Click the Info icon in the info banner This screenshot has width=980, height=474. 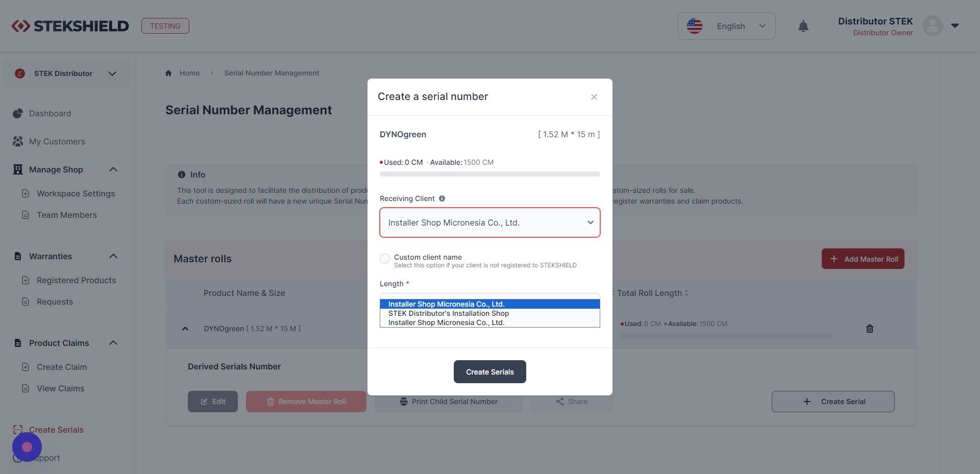click(x=182, y=174)
